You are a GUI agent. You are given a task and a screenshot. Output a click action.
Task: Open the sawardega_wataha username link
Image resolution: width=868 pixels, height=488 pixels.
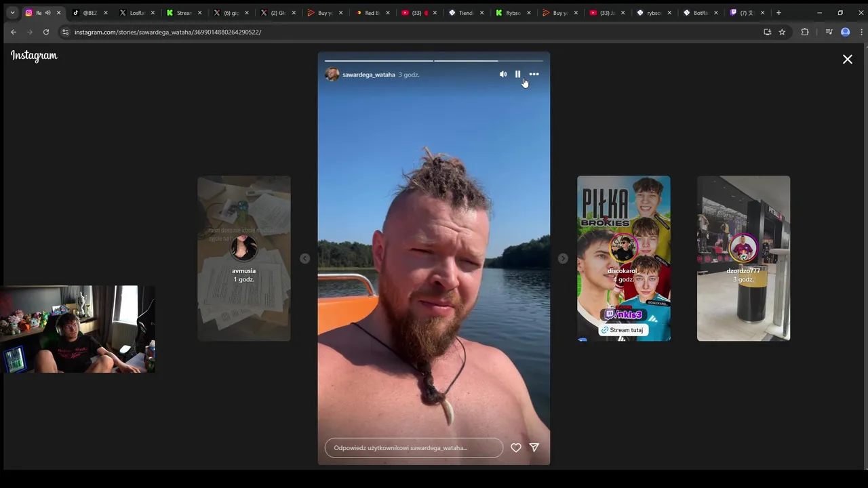368,75
